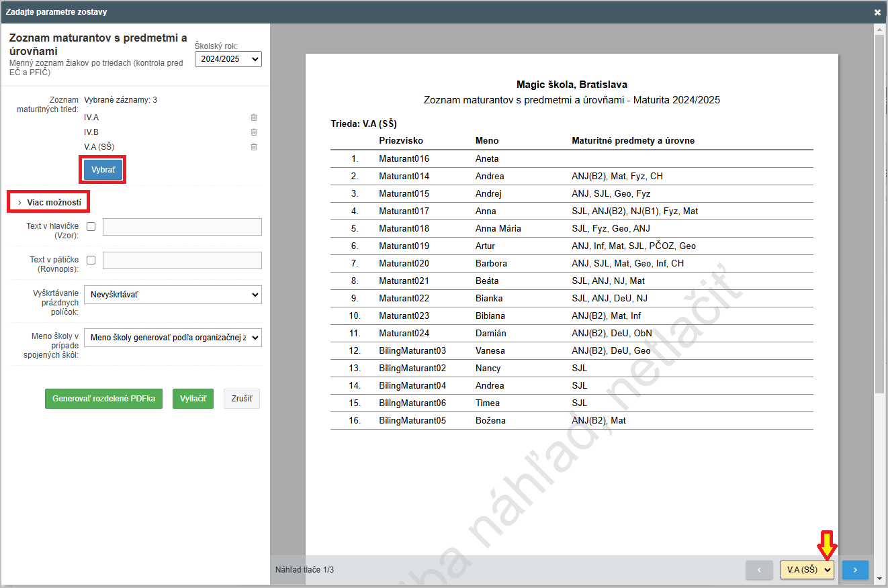Remove V.A (SŠ) class via trash icon

point(254,147)
